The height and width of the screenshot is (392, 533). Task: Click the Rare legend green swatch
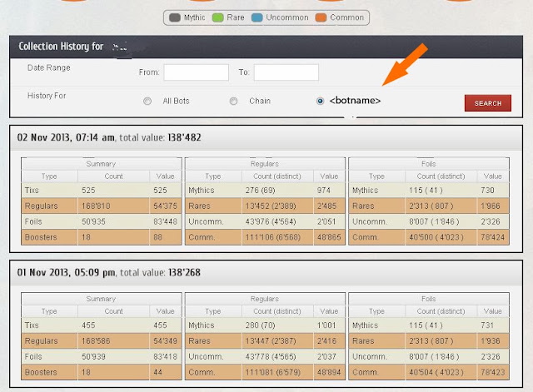pyautogui.click(x=217, y=17)
